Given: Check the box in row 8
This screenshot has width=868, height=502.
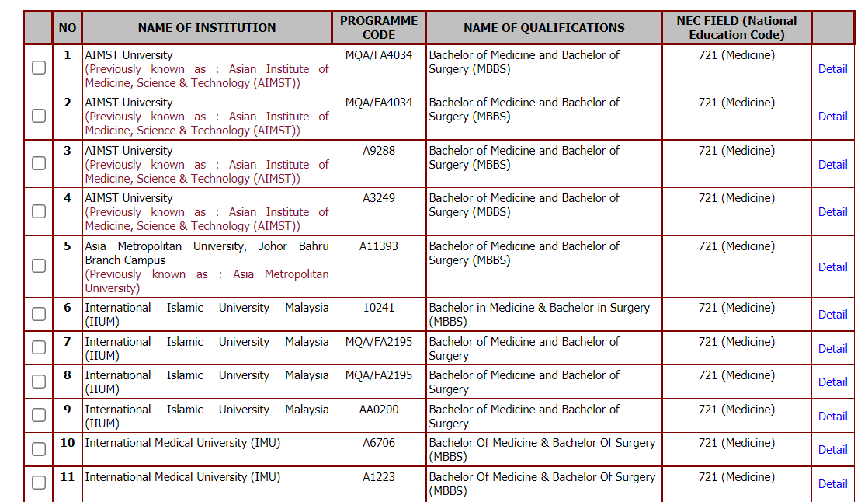Looking at the screenshot, I should click(x=39, y=382).
